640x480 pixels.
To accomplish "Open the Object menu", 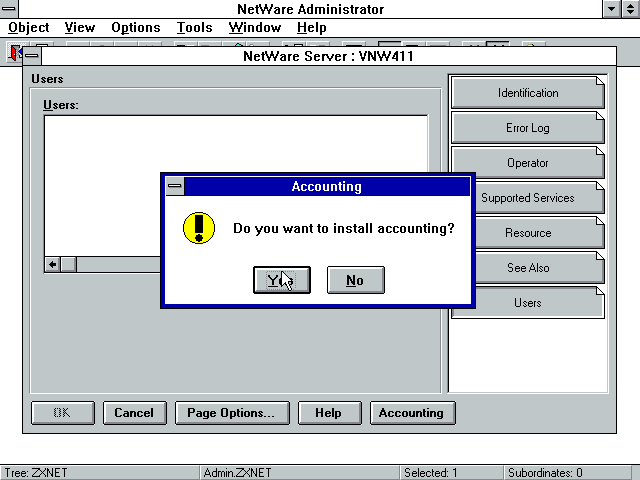I will (x=29, y=28).
